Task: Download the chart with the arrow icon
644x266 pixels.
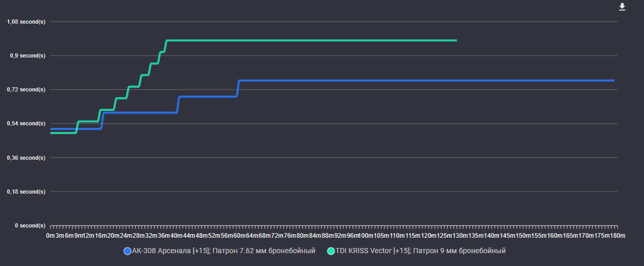Action: tap(622, 7)
